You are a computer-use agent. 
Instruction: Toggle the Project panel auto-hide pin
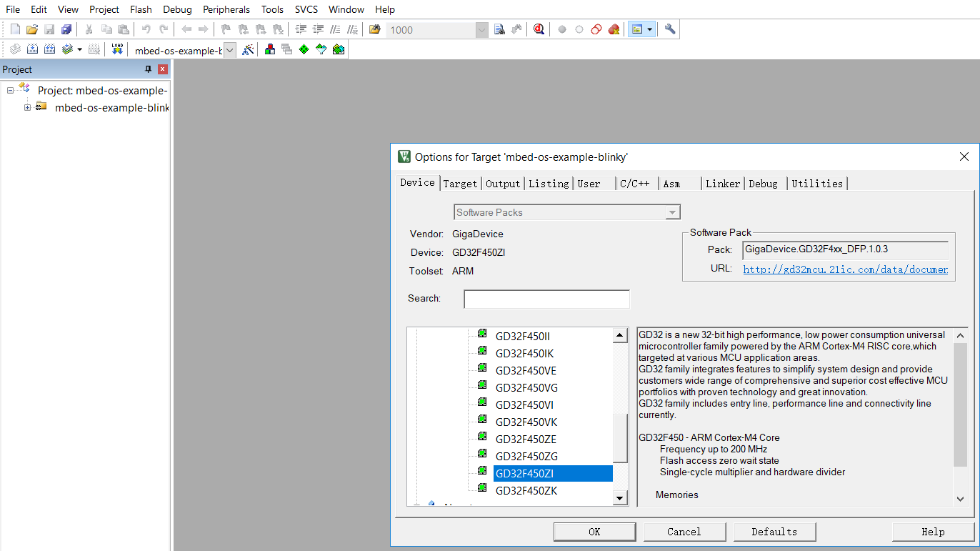tap(149, 69)
